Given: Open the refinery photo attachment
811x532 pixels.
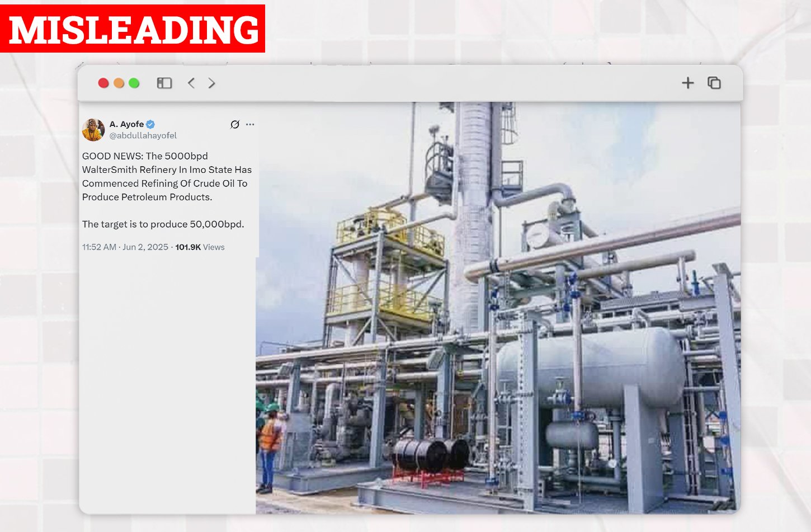Looking at the screenshot, I should (498, 308).
